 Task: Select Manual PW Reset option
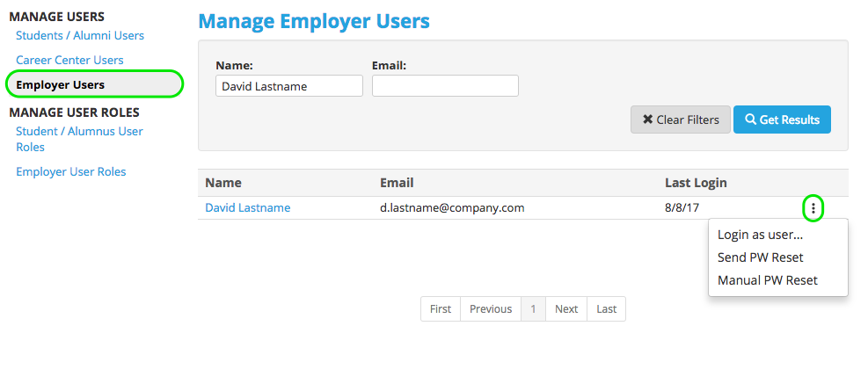[x=767, y=280]
